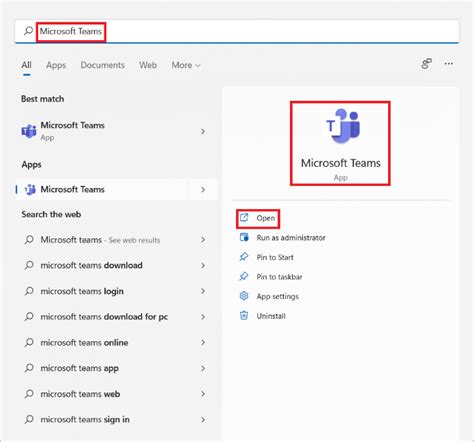Viewport: 474px width, 442px height.
Task: Switch to the Apps tab
Action: 56,65
